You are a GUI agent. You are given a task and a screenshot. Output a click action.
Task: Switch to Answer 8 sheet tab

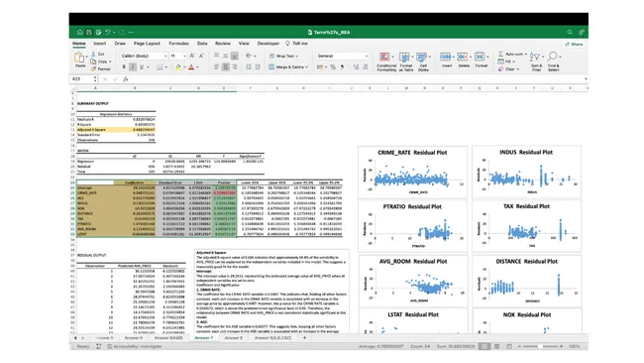233,338
